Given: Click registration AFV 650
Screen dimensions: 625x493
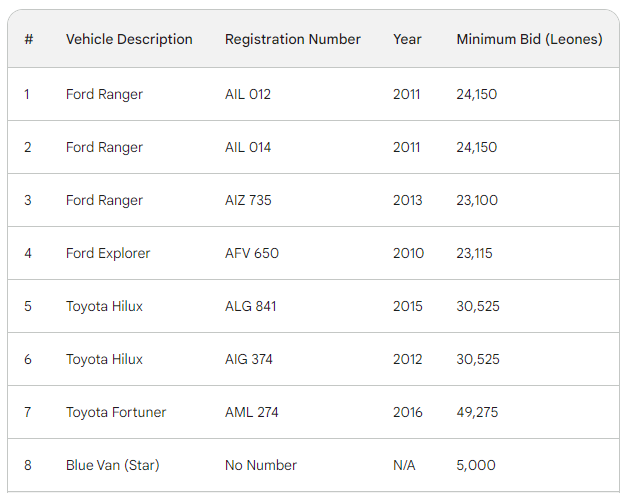Looking at the screenshot, I should [x=252, y=253].
